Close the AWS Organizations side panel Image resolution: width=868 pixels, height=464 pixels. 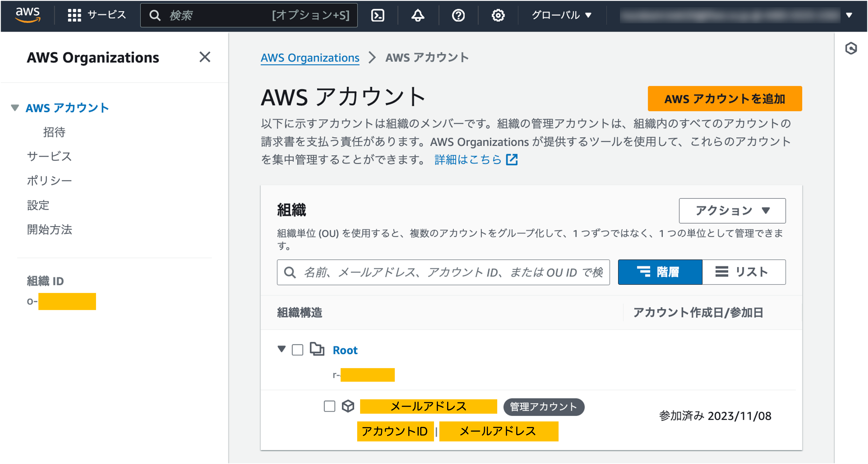pyautogui.click(x=205, y=57)
